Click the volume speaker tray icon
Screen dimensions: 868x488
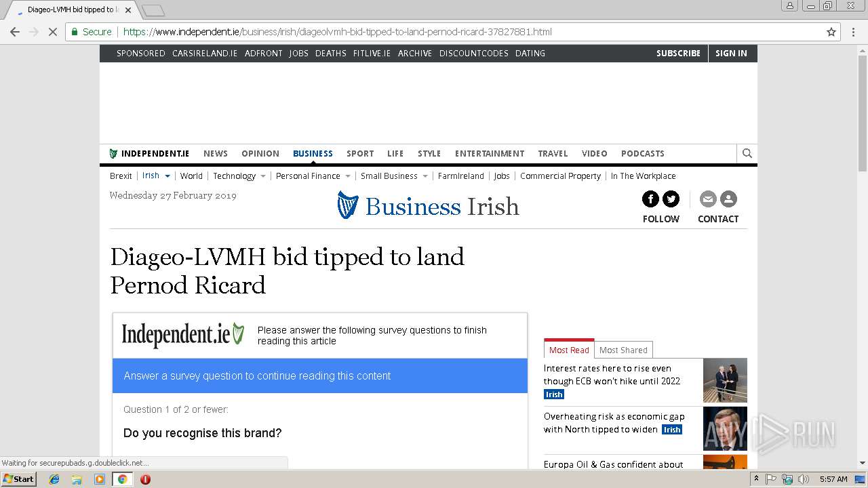pos(804,479)
